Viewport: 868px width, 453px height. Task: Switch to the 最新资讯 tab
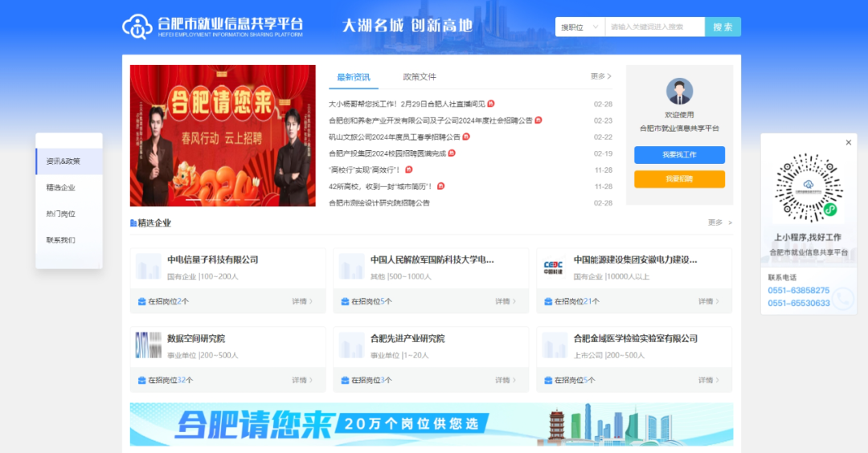tap(354, 77)
